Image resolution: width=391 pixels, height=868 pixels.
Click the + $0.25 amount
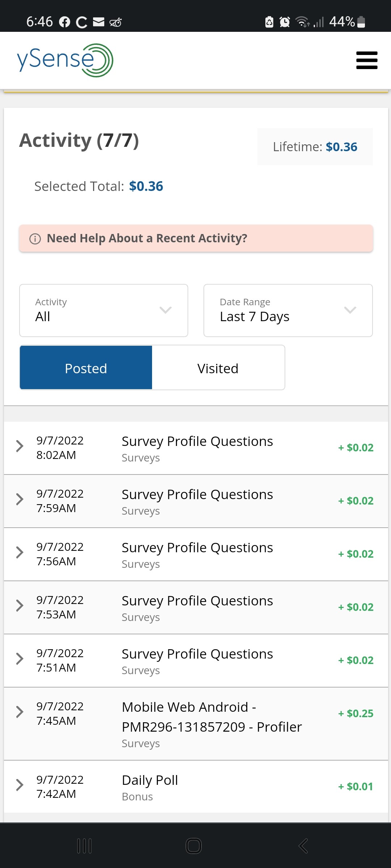(356, 713)
